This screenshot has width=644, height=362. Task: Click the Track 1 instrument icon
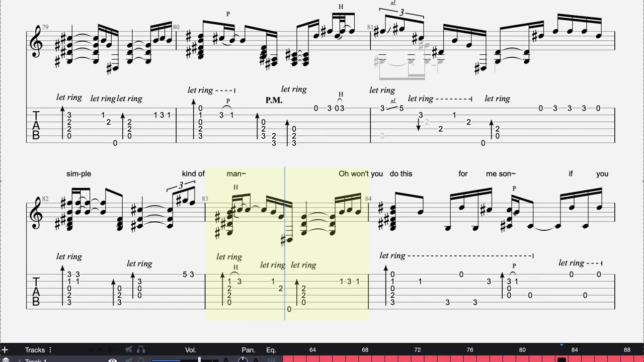pyautogui.click(x=6, y=360)
